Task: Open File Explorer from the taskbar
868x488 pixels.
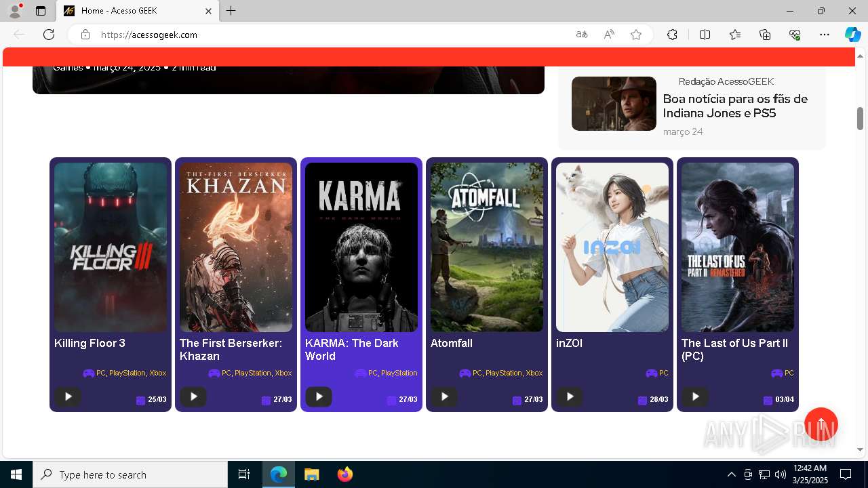Action: click(x=311, y=474)
